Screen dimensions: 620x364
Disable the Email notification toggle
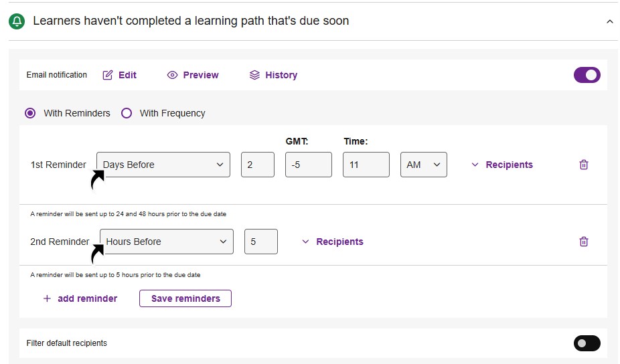point(587,75)
